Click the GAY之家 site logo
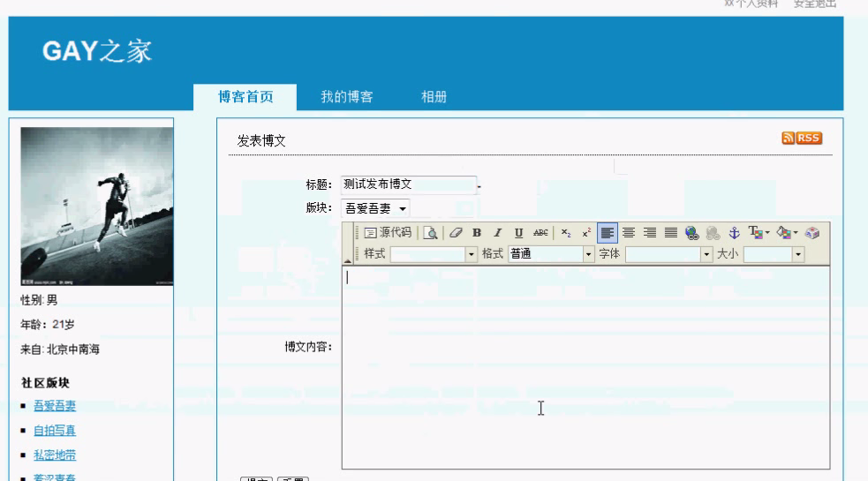 coord(97,51)
